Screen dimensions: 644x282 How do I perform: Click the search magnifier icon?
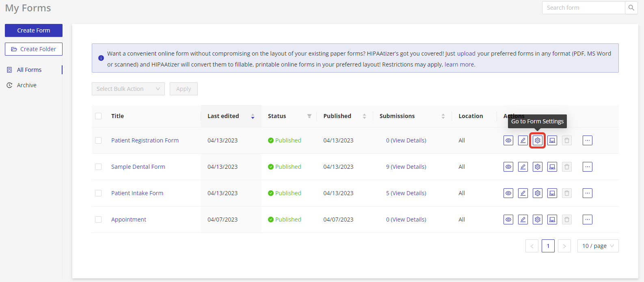(631, 8)
